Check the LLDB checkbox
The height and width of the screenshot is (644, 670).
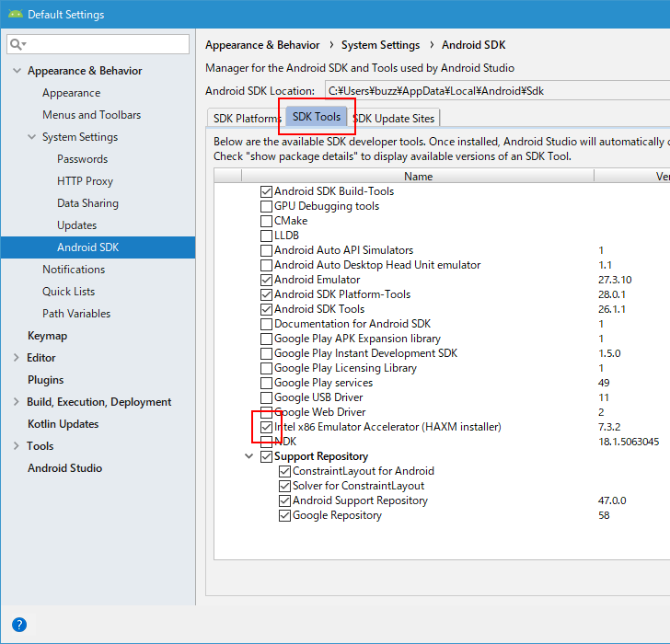click(x=266, y=236)
